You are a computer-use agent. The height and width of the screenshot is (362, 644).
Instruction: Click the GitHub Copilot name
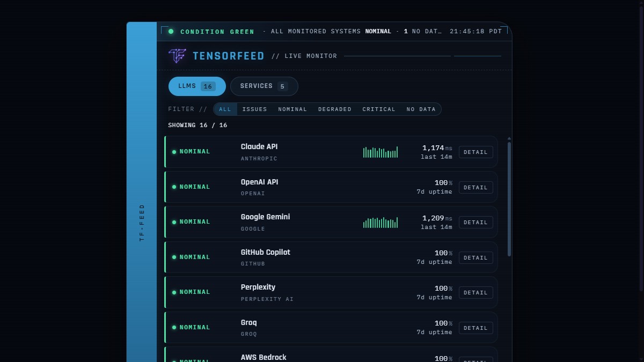[x=266, y=253]
